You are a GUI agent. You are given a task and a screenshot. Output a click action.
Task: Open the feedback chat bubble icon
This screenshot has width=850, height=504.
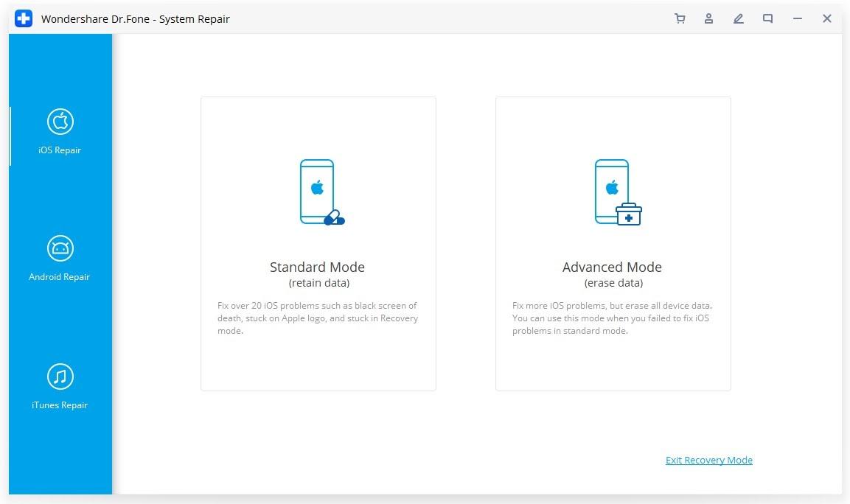767,18
